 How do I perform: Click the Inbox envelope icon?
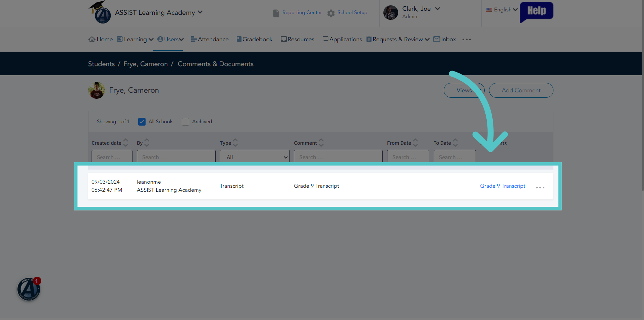click(x=437, y=39)
